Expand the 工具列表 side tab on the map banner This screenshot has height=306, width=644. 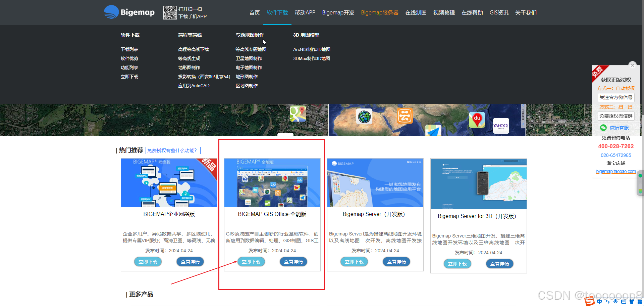pyautogui.click(x=523, y=115)
